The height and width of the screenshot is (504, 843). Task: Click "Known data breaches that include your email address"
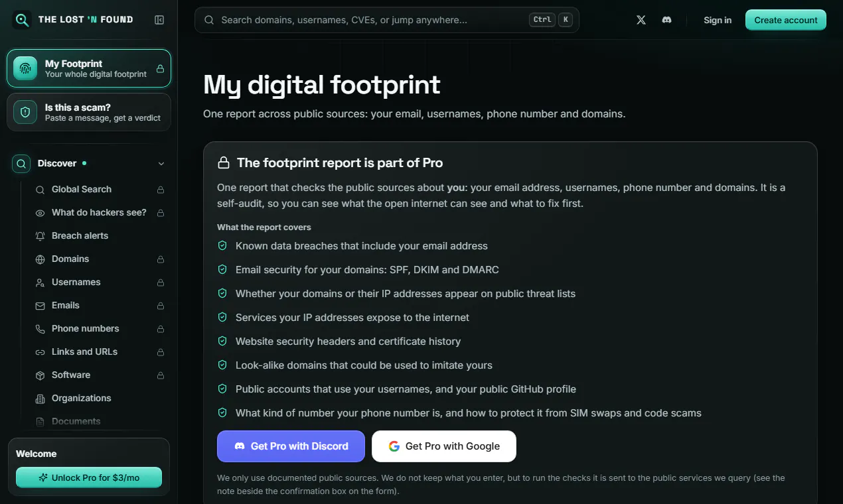(x=362, y=246)
